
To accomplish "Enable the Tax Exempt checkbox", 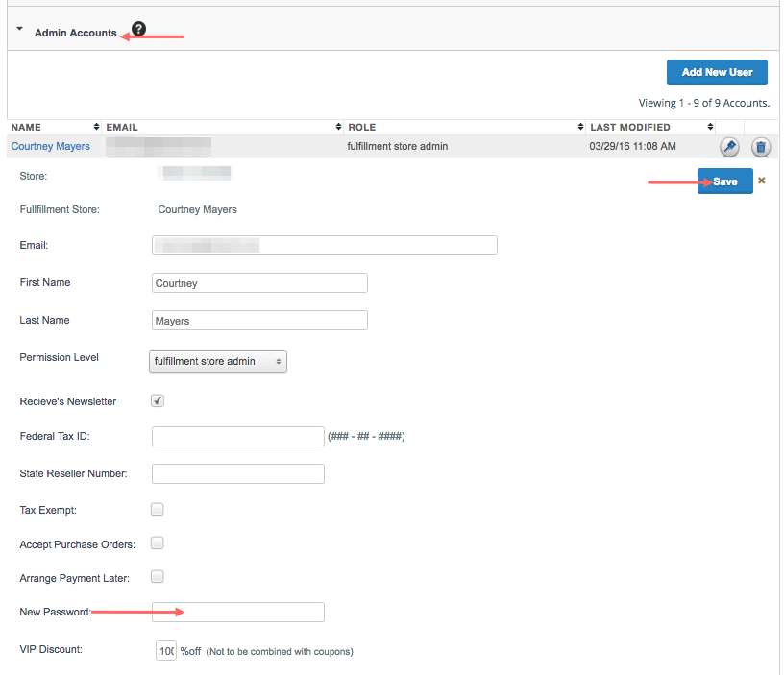I will (x=158, y=509).
